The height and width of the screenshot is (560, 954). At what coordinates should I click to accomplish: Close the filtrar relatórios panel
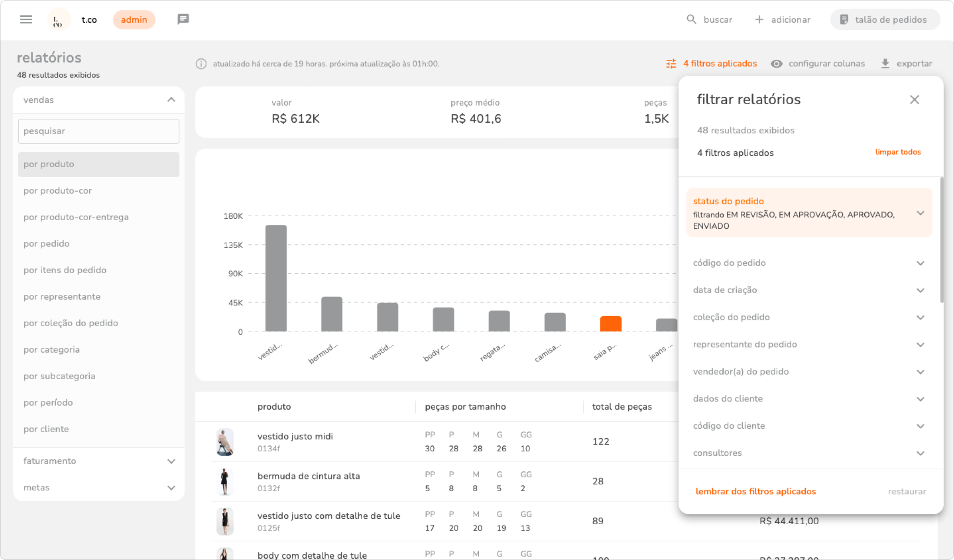(914, 100)
